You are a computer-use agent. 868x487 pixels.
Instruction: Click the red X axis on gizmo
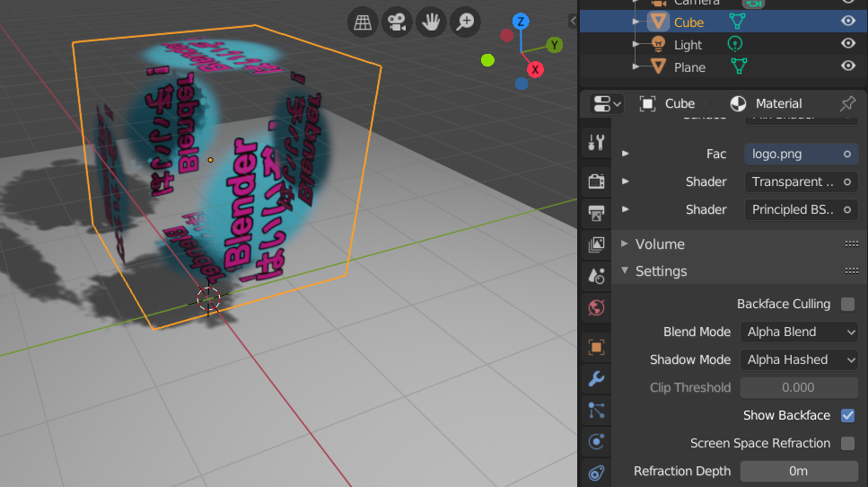click(535, 70)
